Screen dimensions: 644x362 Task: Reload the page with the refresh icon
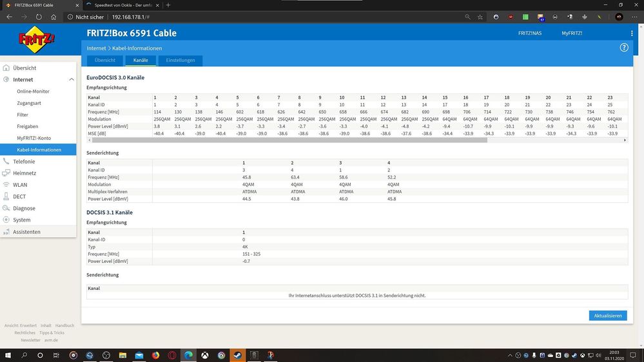39,17
